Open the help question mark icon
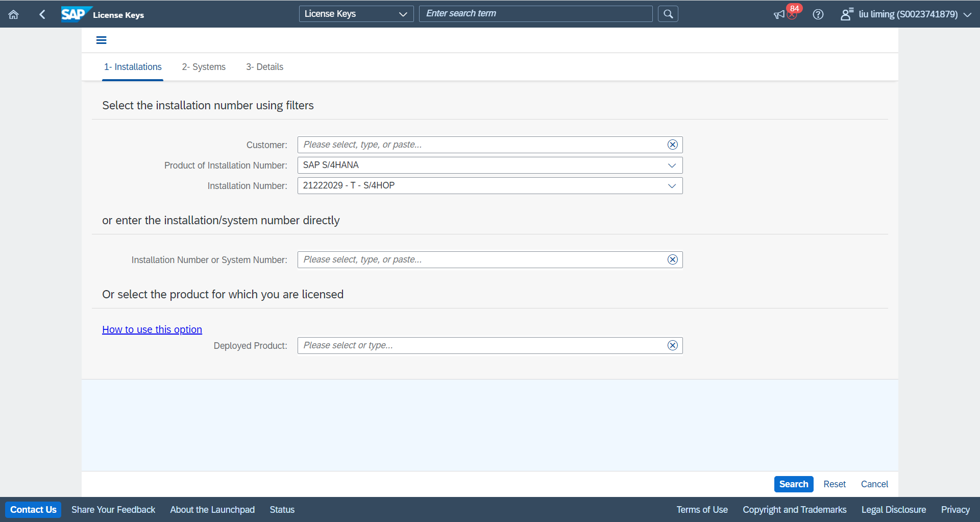The width and height of the screenshot is (980, 522). tap(818, 14)
